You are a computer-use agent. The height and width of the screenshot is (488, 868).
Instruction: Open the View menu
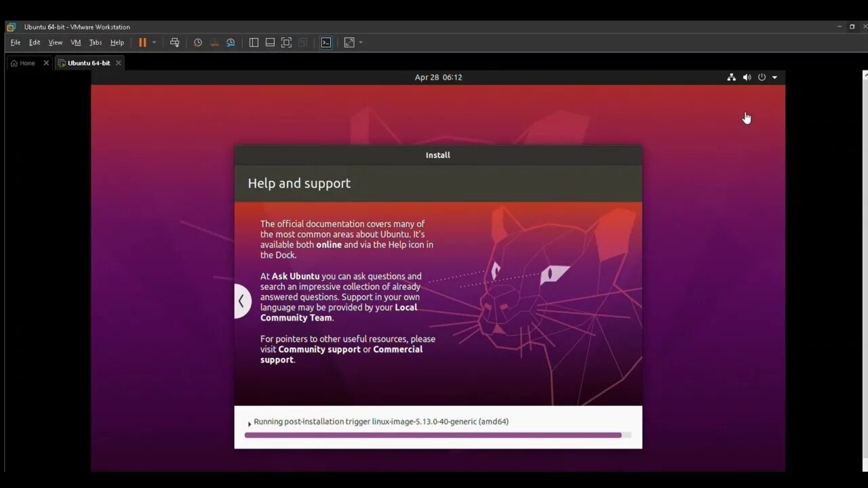click(56, 42)
